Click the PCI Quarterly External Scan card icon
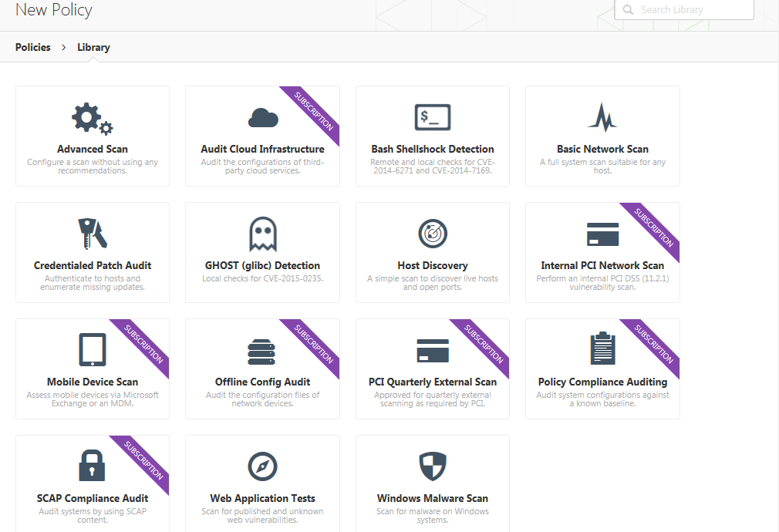 433,351
